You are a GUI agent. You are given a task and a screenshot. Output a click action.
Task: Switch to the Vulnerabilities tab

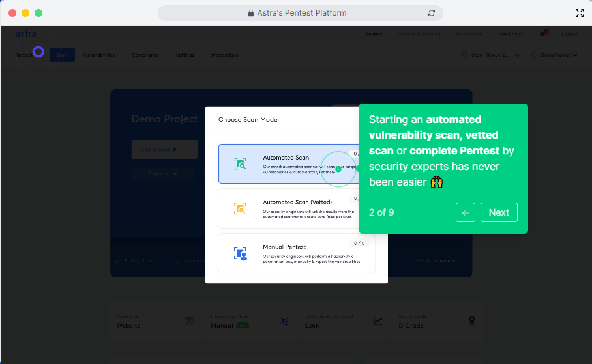99,55
